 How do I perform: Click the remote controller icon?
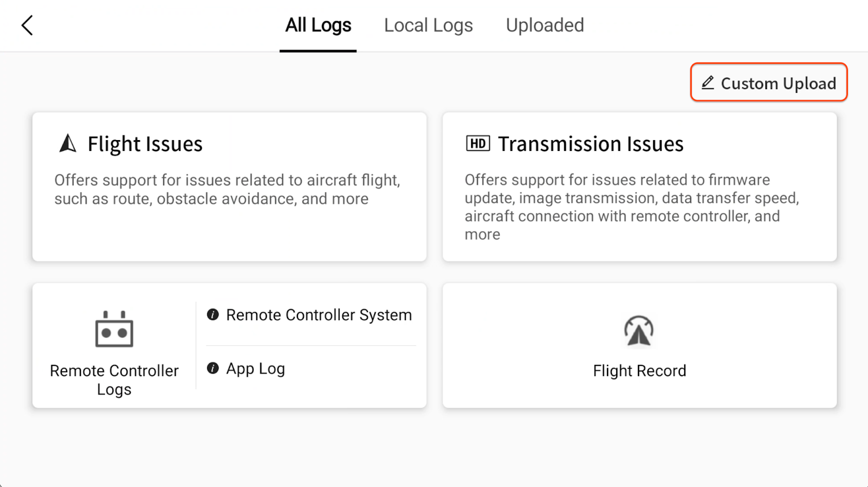pos(114,329)
